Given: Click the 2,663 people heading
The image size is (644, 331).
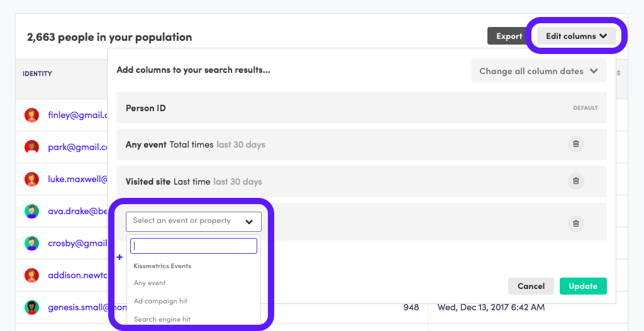Looking at the screenshot, I should [109, 37].
